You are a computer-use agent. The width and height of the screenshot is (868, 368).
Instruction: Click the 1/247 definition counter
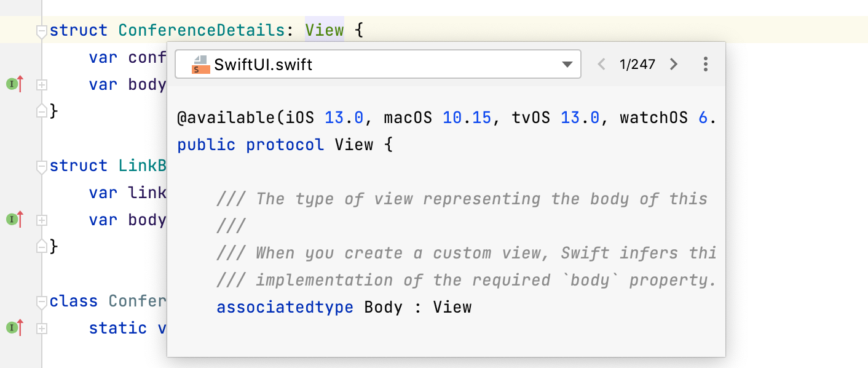coord(637,64)
